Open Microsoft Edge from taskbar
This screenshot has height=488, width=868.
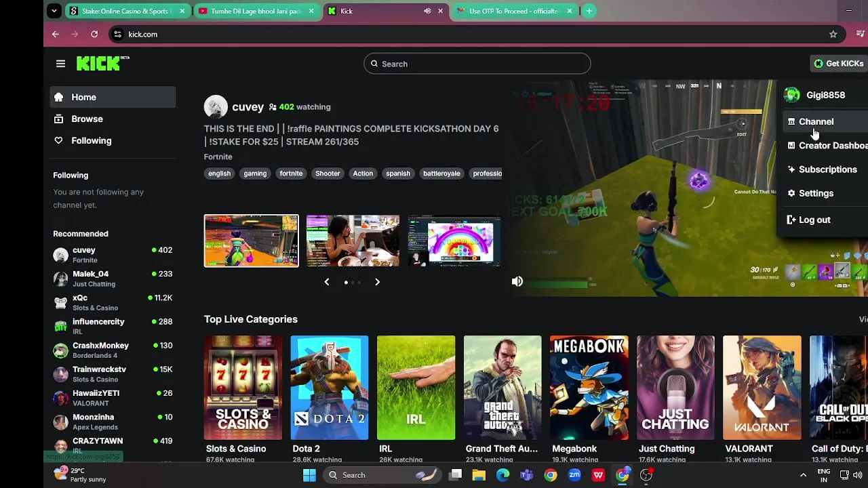[x=502, y=475]
